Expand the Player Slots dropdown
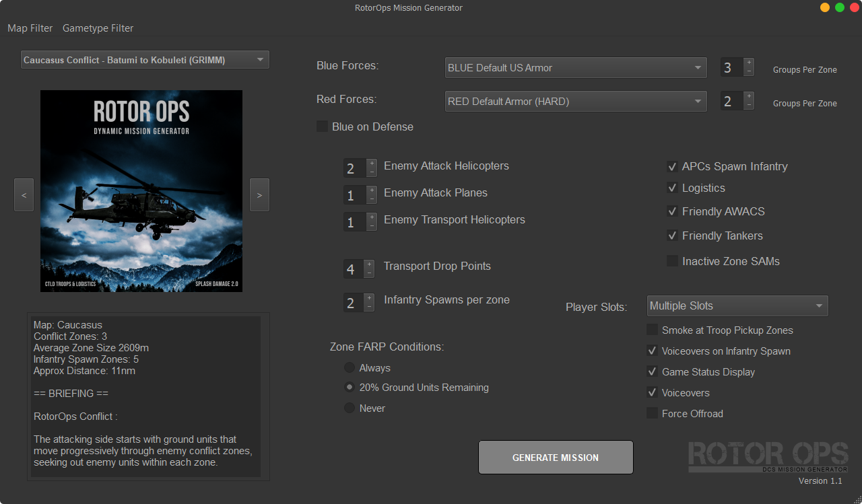 click(x=737, y=306)
